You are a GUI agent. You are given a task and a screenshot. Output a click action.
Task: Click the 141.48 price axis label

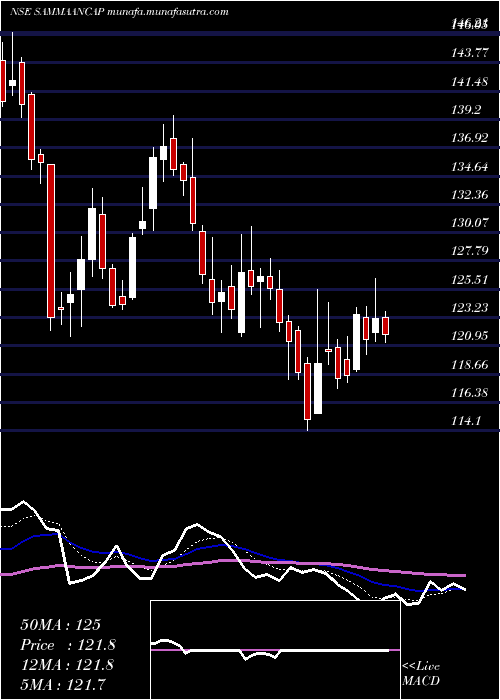[468, 82]
